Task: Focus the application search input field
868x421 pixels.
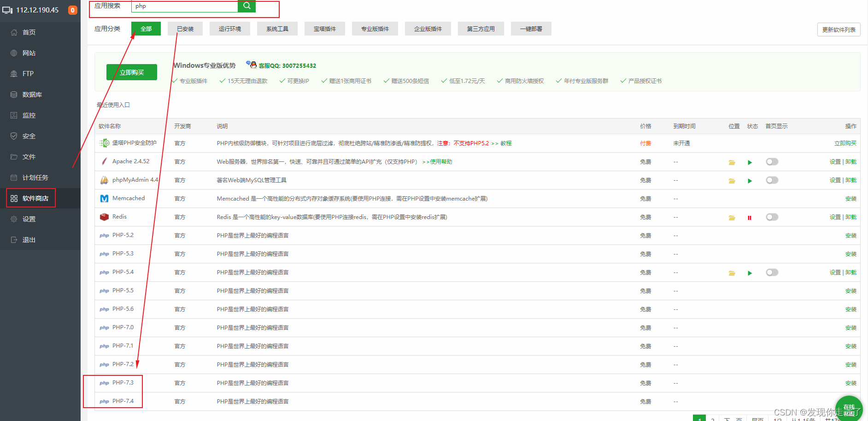Action: (x=184, y=6)
